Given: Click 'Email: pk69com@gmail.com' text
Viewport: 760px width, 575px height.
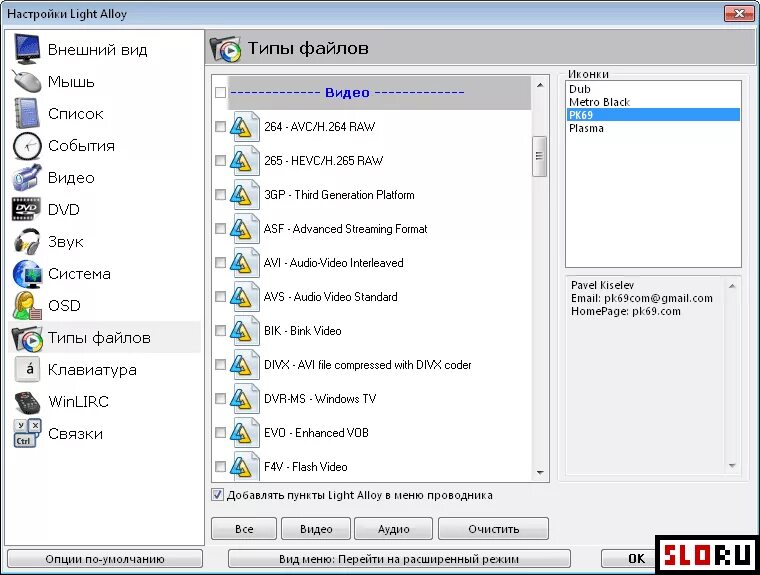Looking at the screenshot, I should (x=642, y=298).
